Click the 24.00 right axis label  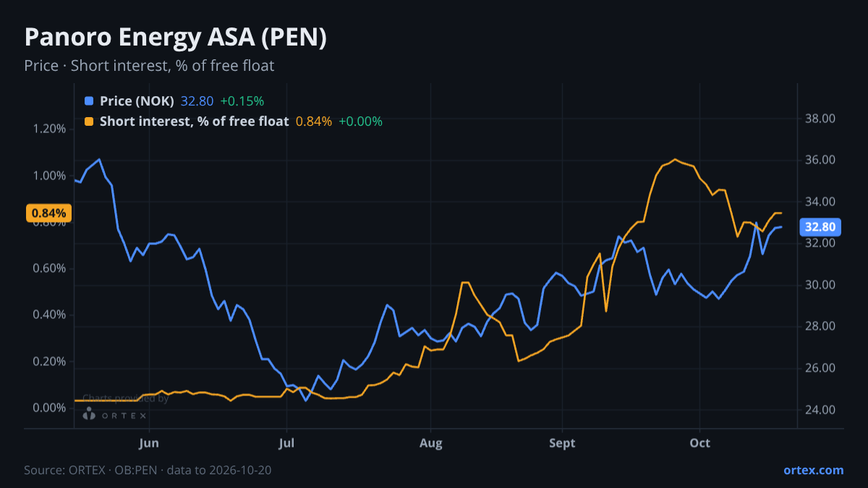coord(821,410)
